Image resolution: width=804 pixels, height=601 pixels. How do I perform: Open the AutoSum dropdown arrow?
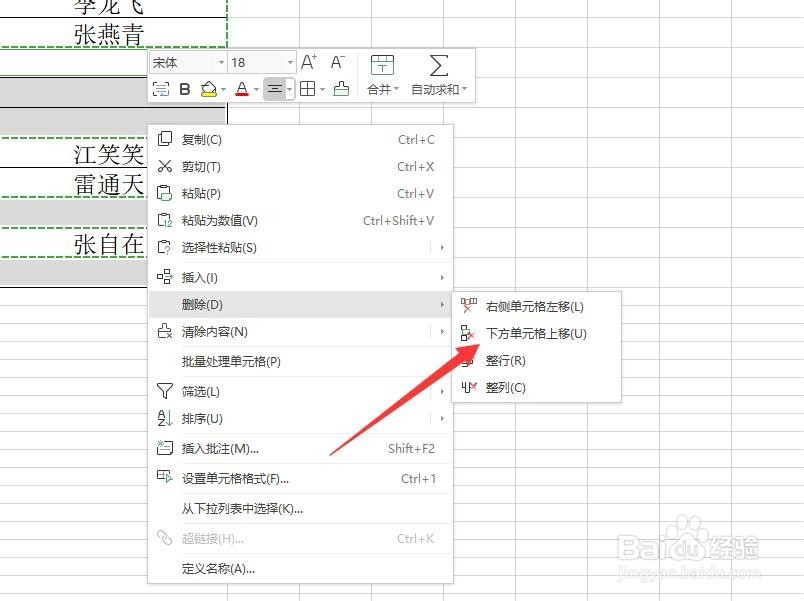[462, 90]
